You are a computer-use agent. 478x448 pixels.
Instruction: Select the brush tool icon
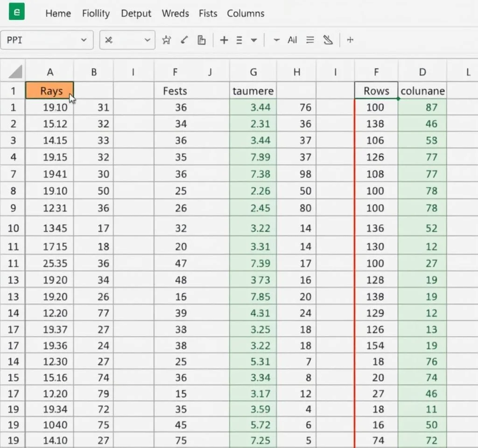[184, 40]
